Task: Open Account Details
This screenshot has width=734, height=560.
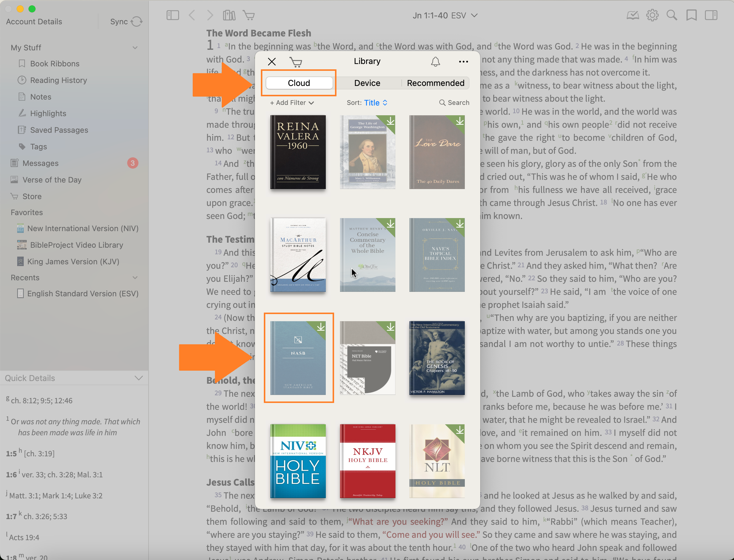Action: click(34, 22)
